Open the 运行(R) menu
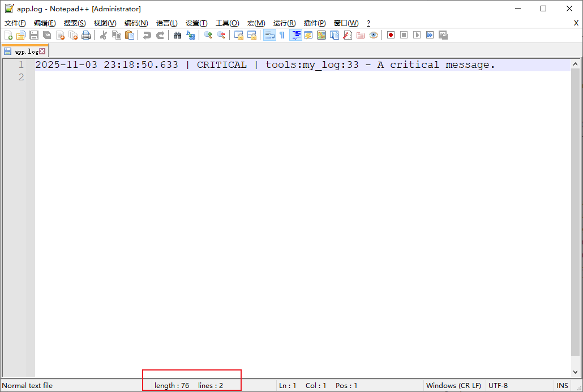 click(284, 23)
